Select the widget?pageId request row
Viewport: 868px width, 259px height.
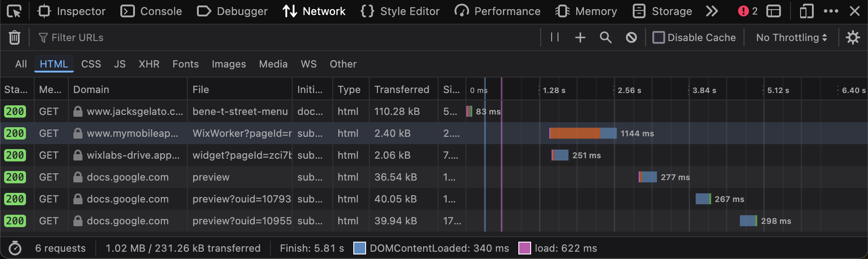point(434,155)
